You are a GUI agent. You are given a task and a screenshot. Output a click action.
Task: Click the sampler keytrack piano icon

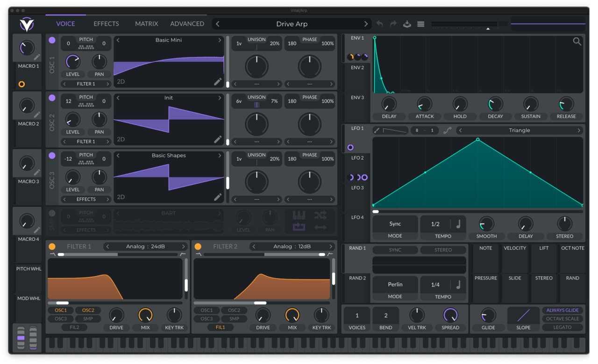pyautogui.click(x=299, y=215)
